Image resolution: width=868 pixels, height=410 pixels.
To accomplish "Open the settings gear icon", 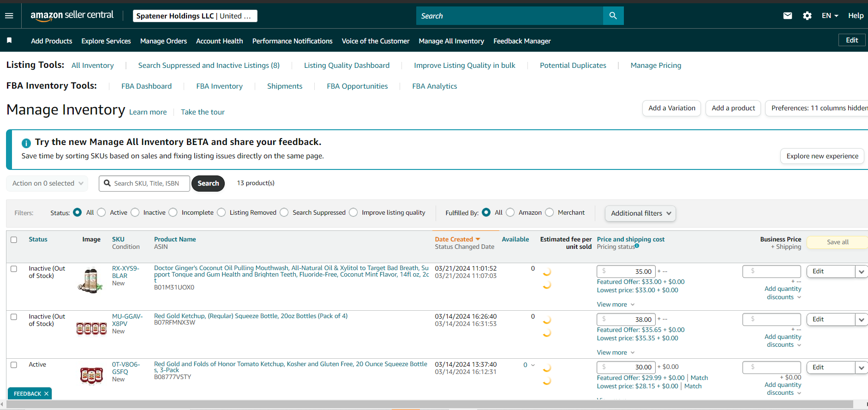I will point(807,16).
